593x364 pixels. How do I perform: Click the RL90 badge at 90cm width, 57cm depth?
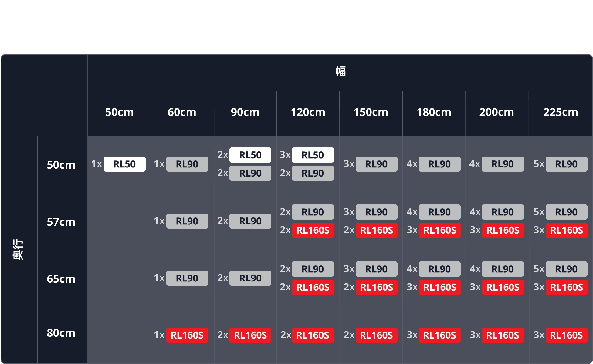250,221
